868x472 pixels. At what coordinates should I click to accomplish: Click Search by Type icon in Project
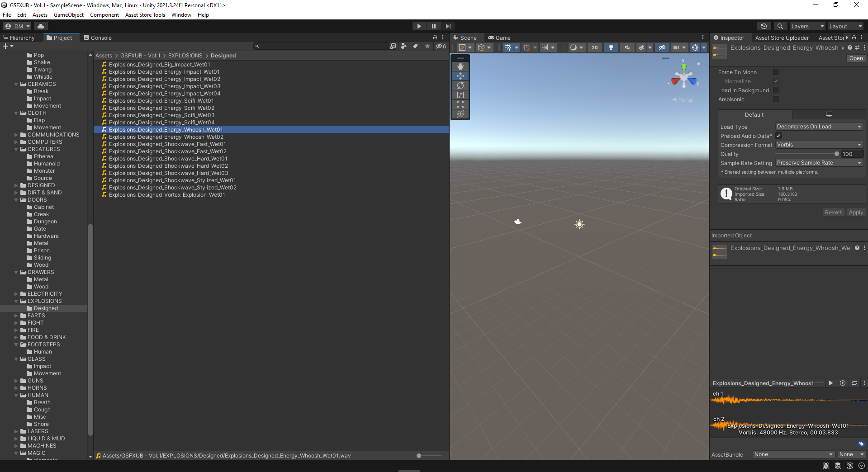pos(403,46)
